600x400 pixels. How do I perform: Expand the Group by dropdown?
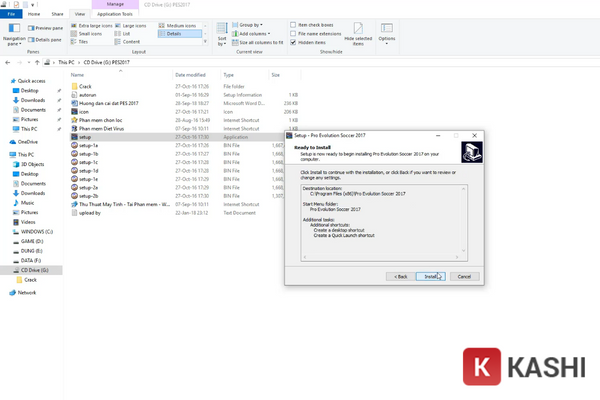pyautogui.click(x=254, y=25)
